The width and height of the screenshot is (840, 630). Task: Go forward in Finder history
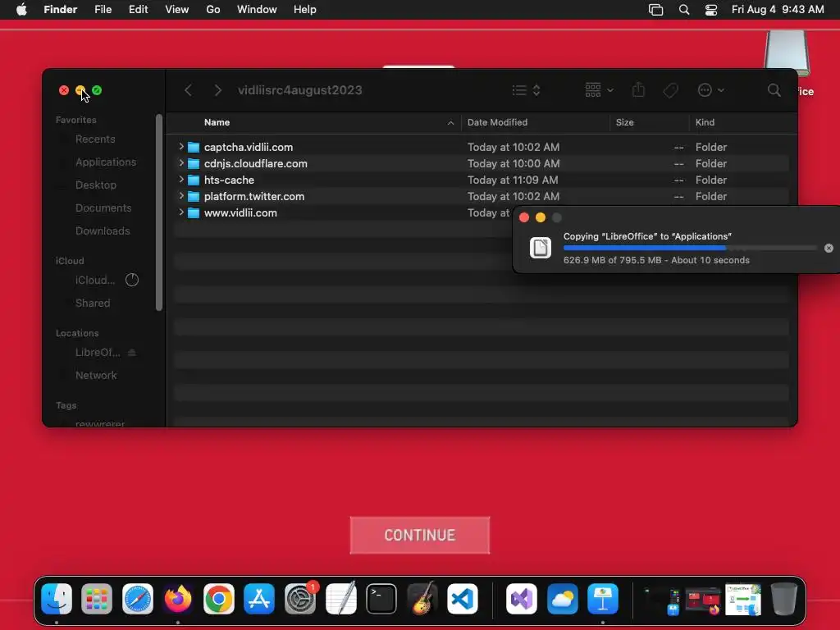click(217, 90)
